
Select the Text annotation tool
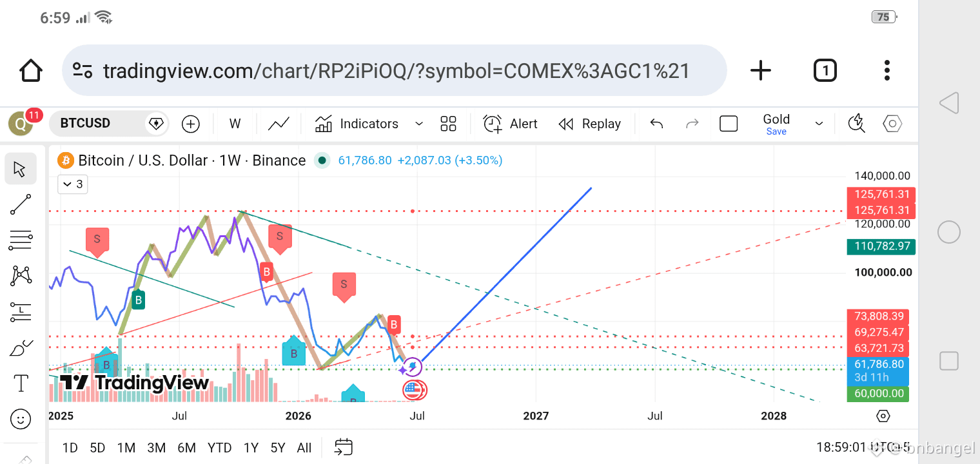pyautogui.click(x=21, y=383)
